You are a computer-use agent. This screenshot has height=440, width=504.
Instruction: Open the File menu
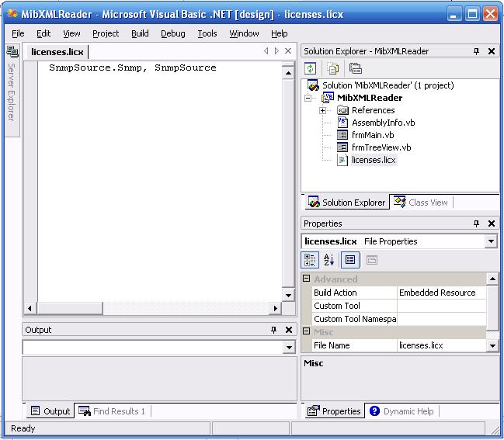pos(18,33)
